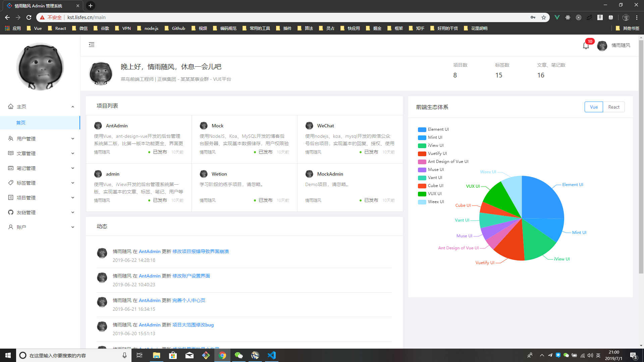The image size is (644, 362).
Task: Toggle the Element UI legend item
Action: 433,129
